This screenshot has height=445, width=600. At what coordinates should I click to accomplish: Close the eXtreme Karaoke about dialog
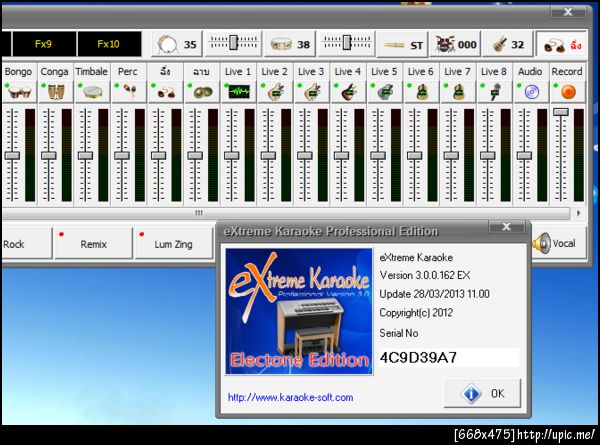tap(507, 227)
